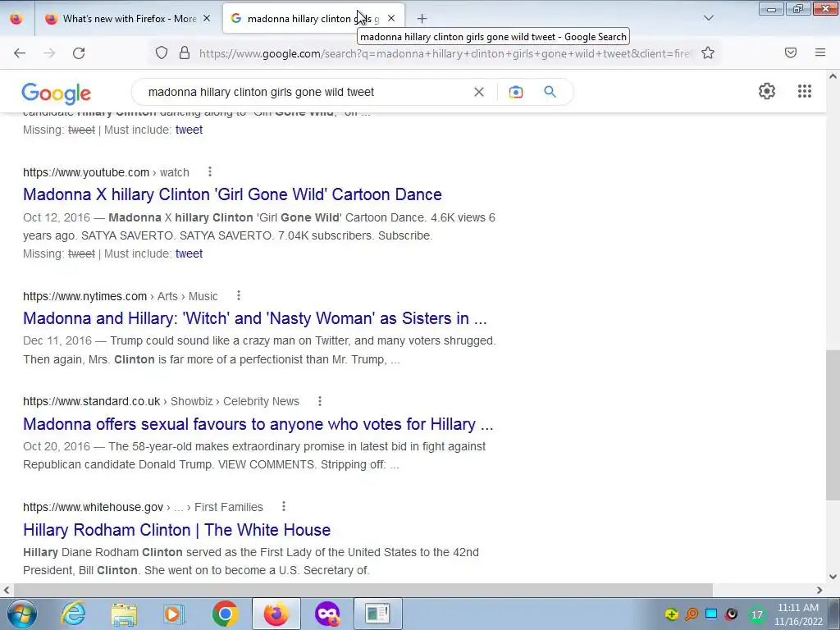Switch to What's new with Firefox tab

[x=129, y=18]
